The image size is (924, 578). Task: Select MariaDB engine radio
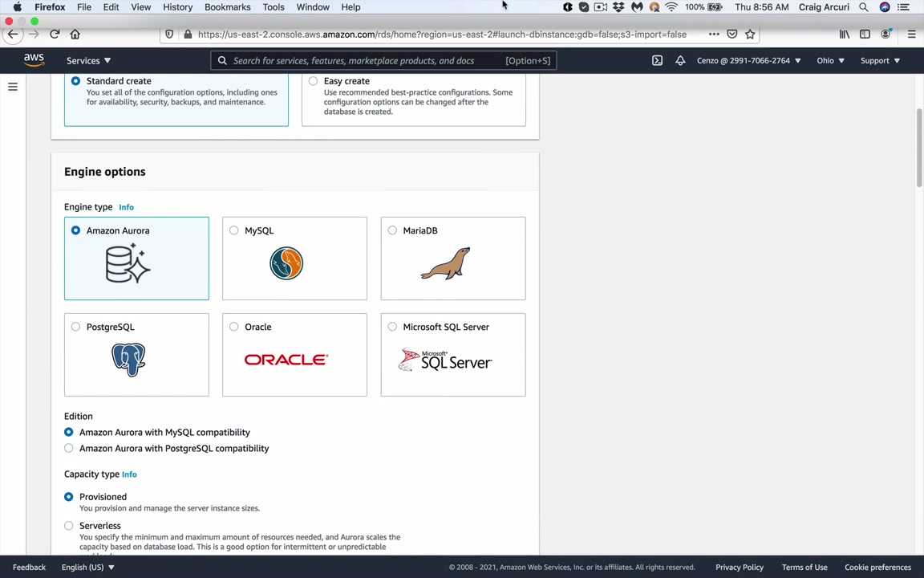click(392, 230)
